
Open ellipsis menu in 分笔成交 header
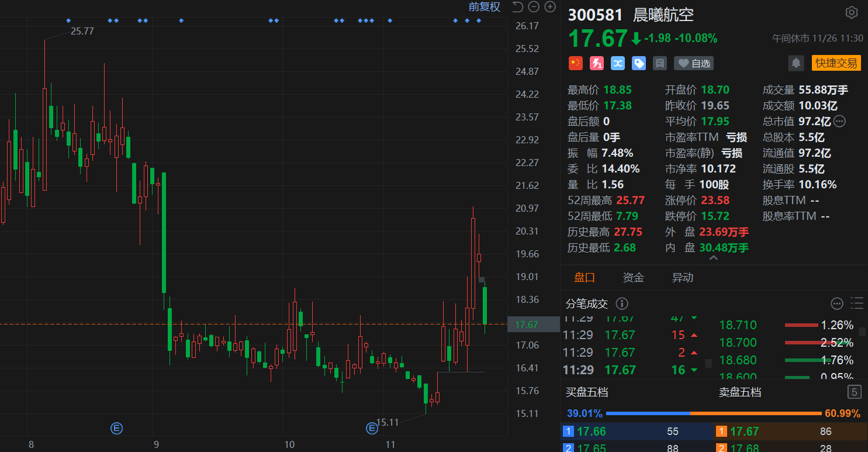coord(836,303)
